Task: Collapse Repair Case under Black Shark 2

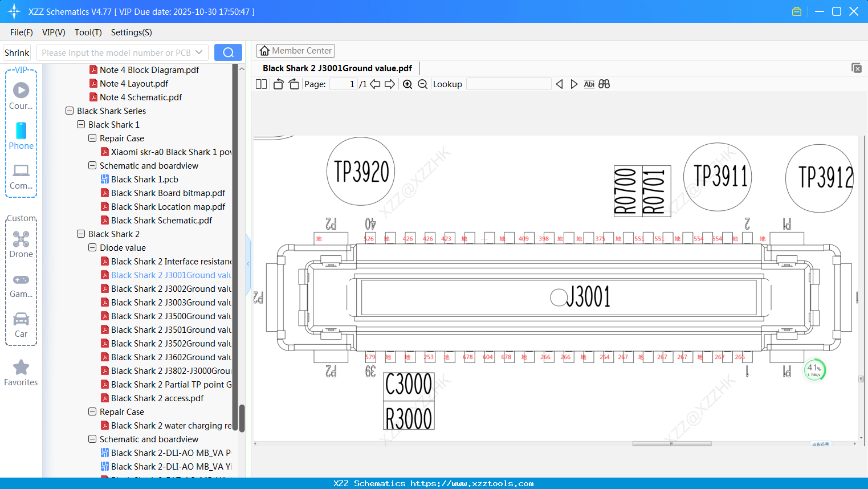Action: (x=92, y=412)
